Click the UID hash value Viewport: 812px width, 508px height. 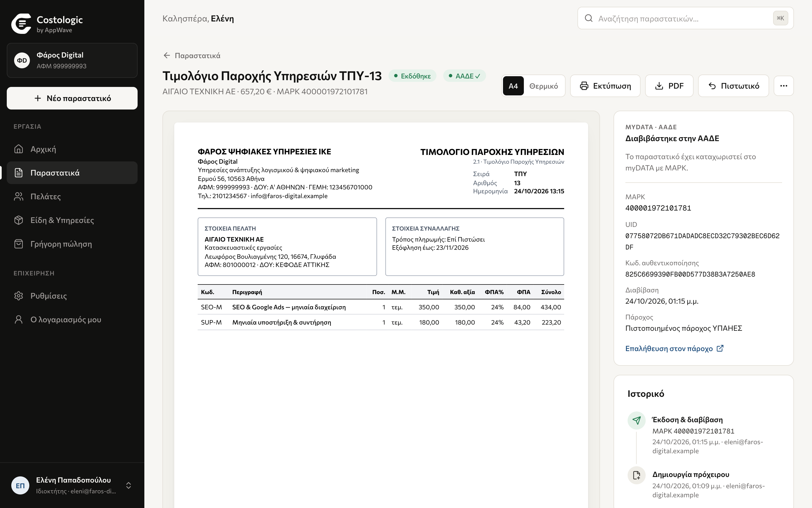[x=702, y=241]
